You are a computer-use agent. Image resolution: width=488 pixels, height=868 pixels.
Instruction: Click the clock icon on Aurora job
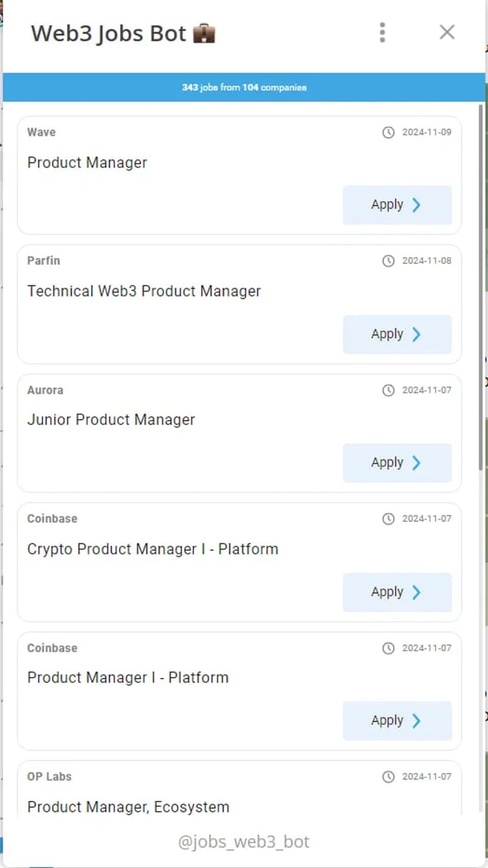click(388, 390)
